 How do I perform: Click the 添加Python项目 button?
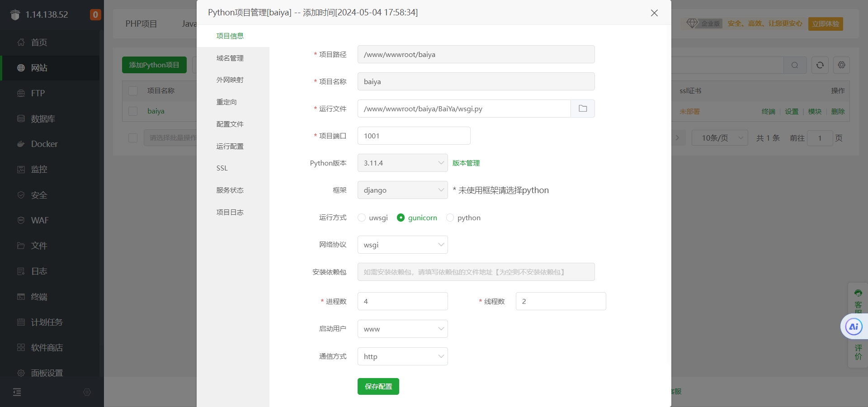click(x=154, y=65)
